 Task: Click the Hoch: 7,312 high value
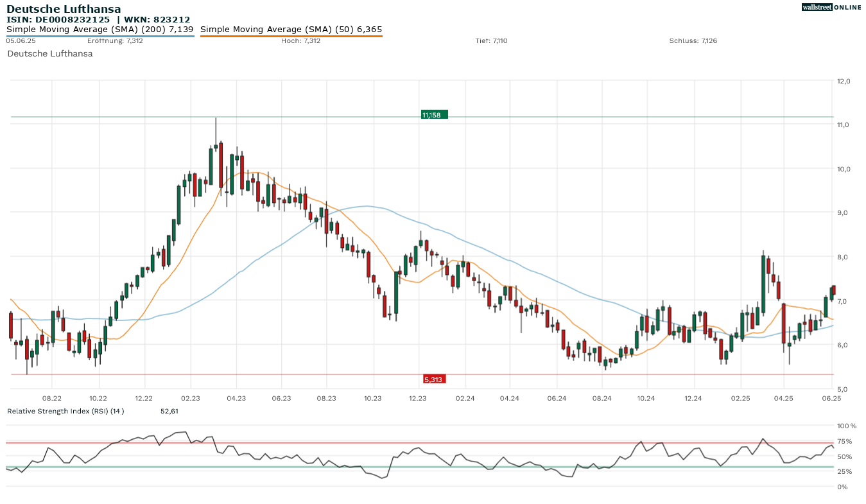coord(300,41)
